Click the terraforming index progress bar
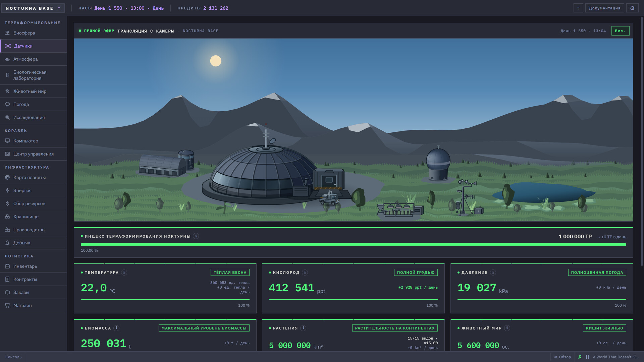Image resolution: width=644 pixels, height=362 pixels. pos(353,244)
